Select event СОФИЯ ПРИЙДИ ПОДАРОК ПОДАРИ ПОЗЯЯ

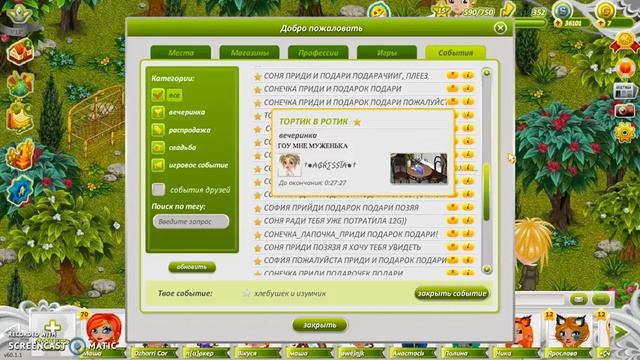(x=341, y=208)
